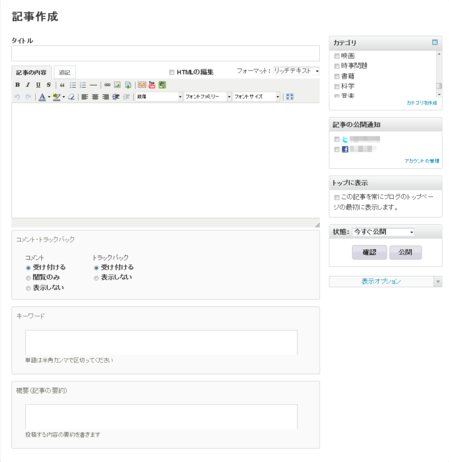Toggle bold formatting in editor toolbar
This screenshot has width=449, height=462.
tap(18, 85)
